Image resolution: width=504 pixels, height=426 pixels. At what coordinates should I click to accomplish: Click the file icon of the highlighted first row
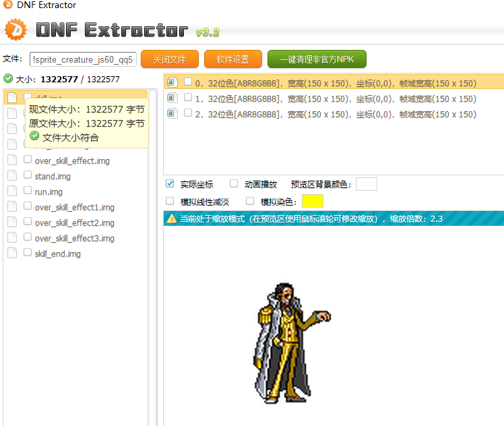coord(12,98)
